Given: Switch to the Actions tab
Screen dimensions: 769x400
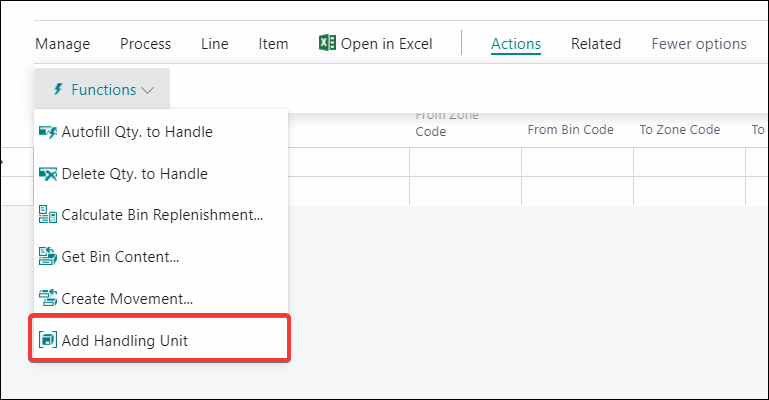Looking at the screenshot, I should [516, 44].
